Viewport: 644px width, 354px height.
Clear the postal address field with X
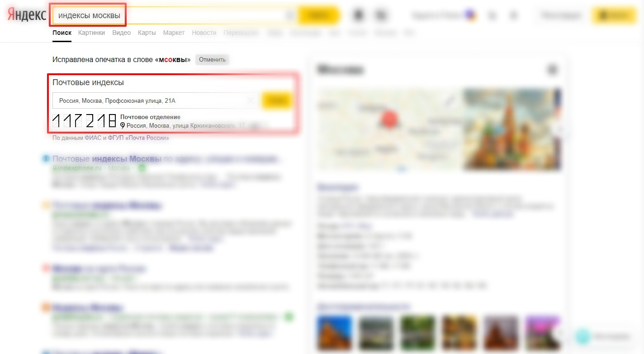251,100
